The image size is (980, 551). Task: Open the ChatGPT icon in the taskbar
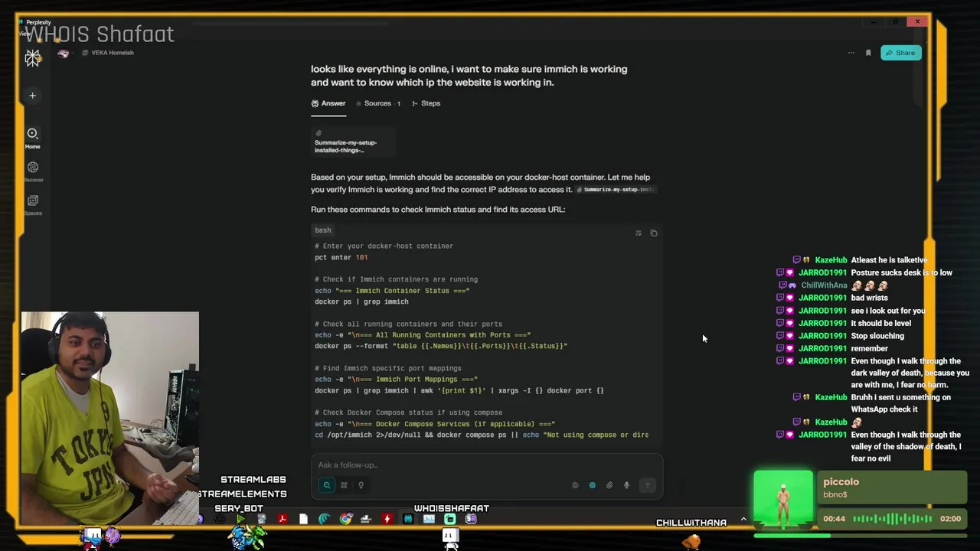click(220, 519)
